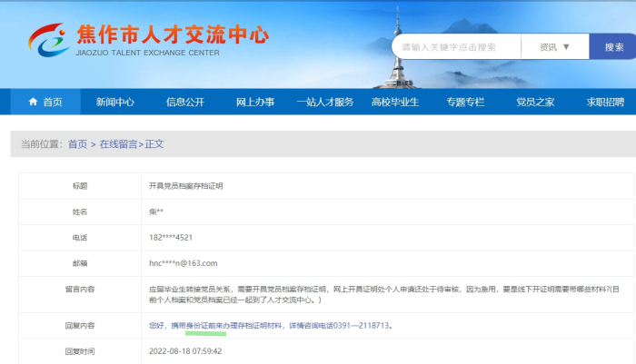The height and width of the screenshot is (364, 636).
Task: Expand the 资讯 search category dropdown
Action: tap(555, 47)
